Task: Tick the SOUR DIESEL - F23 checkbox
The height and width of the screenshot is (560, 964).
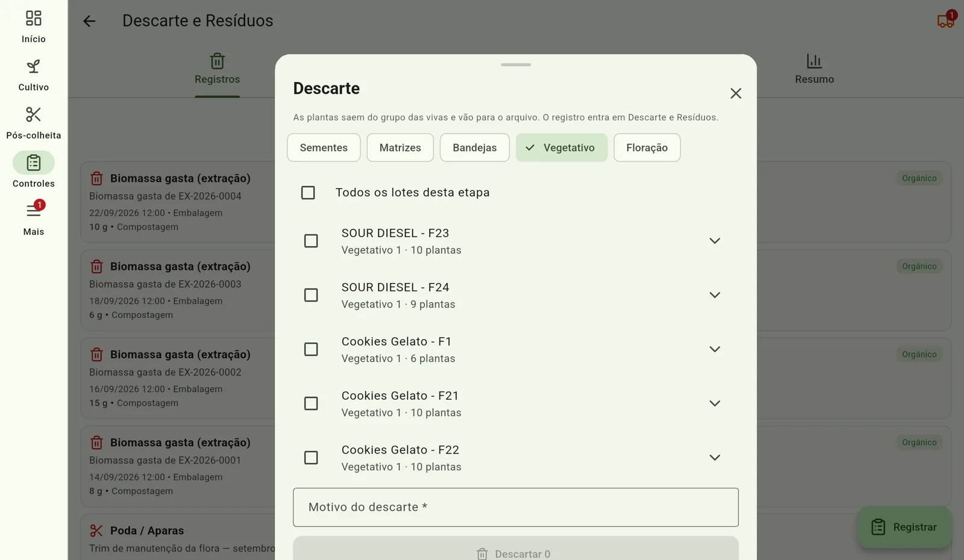Action: click(311, 241)
